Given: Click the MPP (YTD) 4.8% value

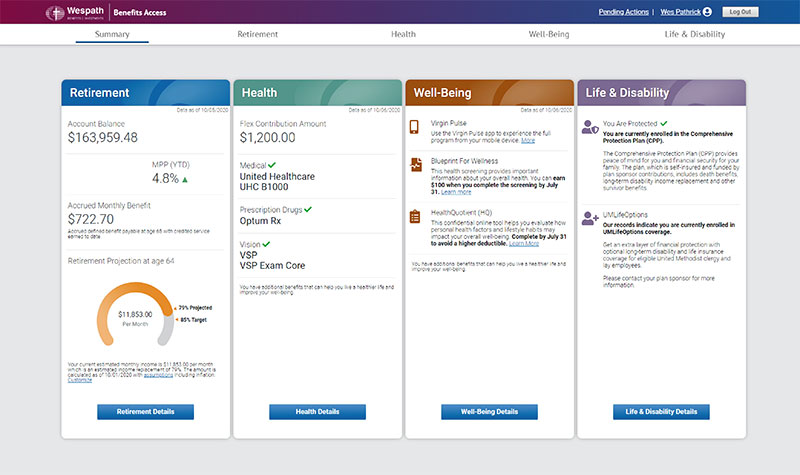Looking at the screenshot, I should pos(165,179).
